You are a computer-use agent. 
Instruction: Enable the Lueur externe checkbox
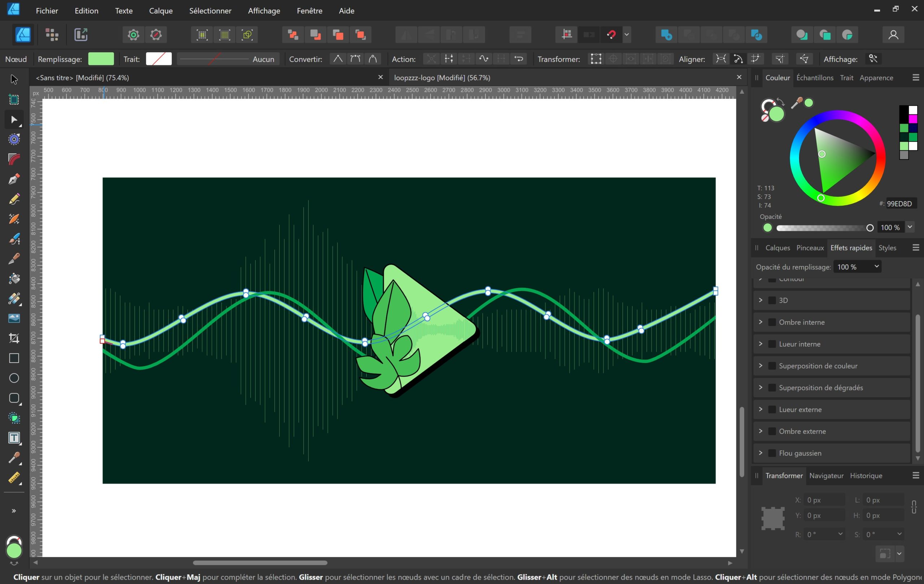(772, 409)
